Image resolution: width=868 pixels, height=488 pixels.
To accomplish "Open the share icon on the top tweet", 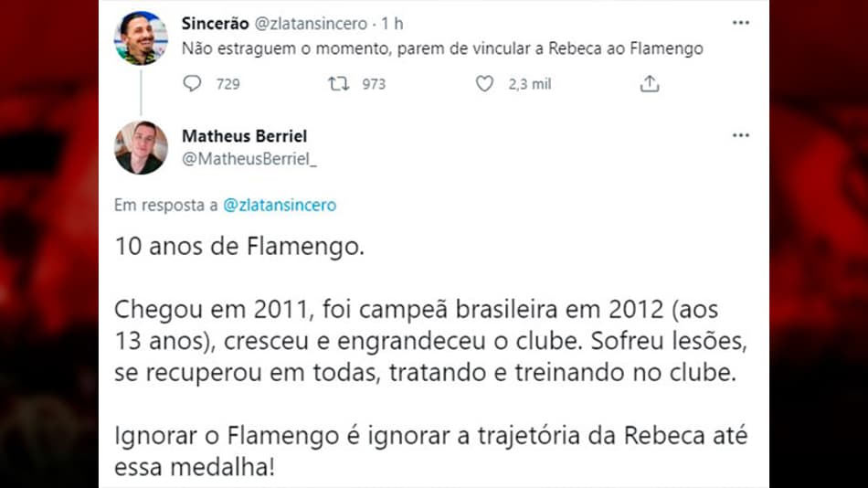I will pos(649,84).
